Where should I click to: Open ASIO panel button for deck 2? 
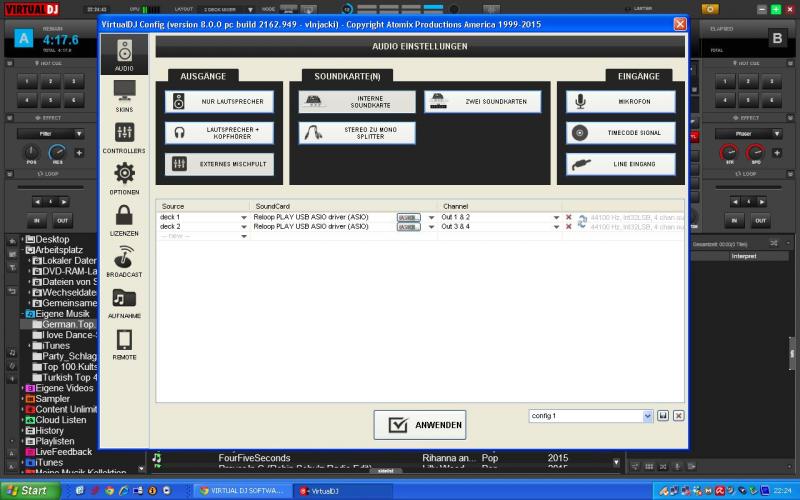[x=409, y=227]
